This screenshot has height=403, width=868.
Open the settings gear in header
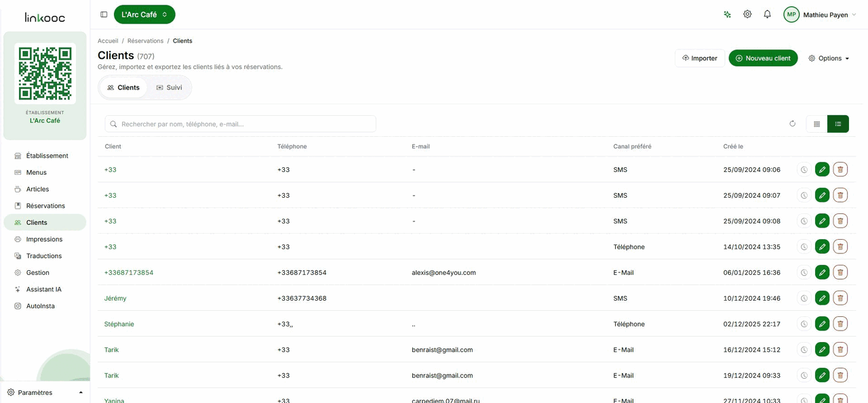click(x=747, y=14)
